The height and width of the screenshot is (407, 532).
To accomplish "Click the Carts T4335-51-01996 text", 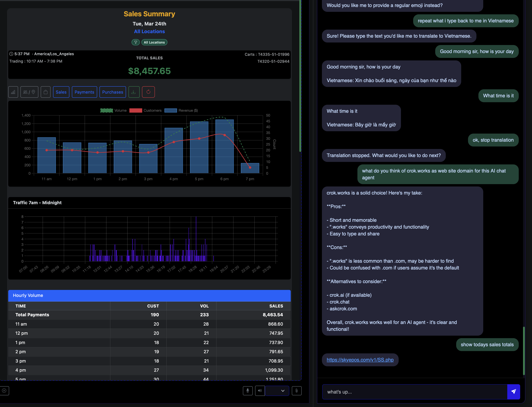I will (267, 55).
